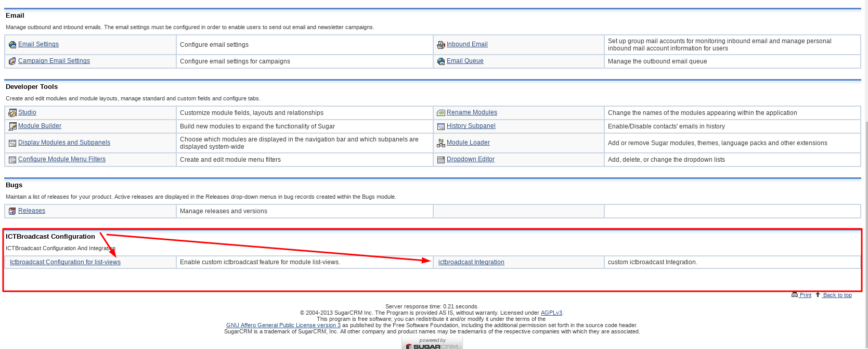Viewport: 868px width, 349px height.
Task: Open the Releases link
Action: [x=32, y=211]
